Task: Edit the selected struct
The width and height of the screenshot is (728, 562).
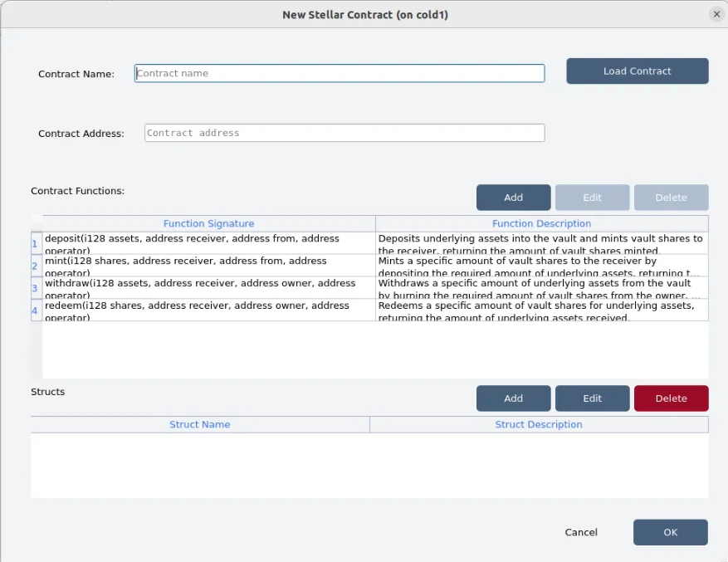Action: [x=593, y=398]
